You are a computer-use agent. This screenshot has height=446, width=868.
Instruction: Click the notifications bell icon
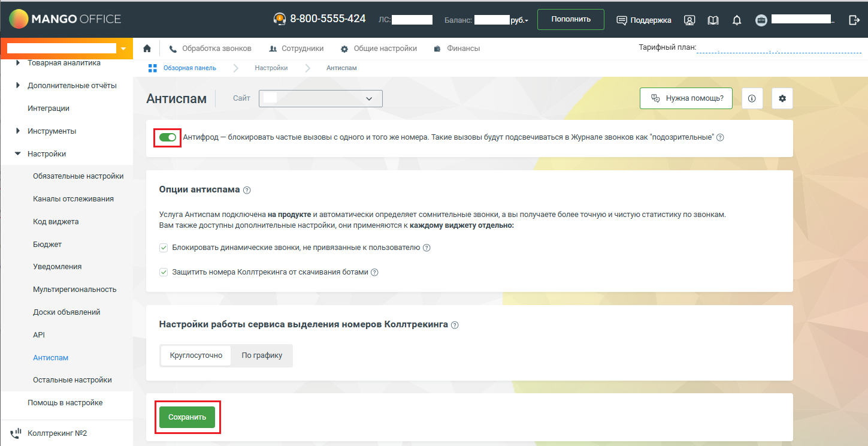737,20
